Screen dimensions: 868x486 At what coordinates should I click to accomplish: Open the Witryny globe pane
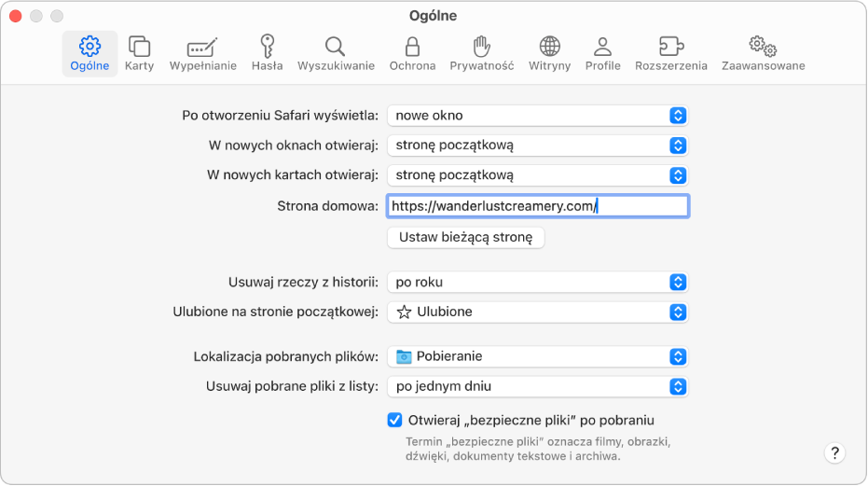click(549, 53)
